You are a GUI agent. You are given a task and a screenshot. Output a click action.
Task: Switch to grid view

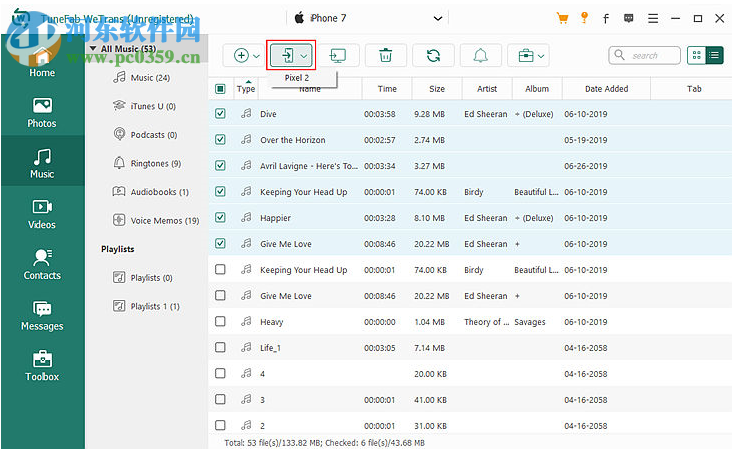pos(697,56)
